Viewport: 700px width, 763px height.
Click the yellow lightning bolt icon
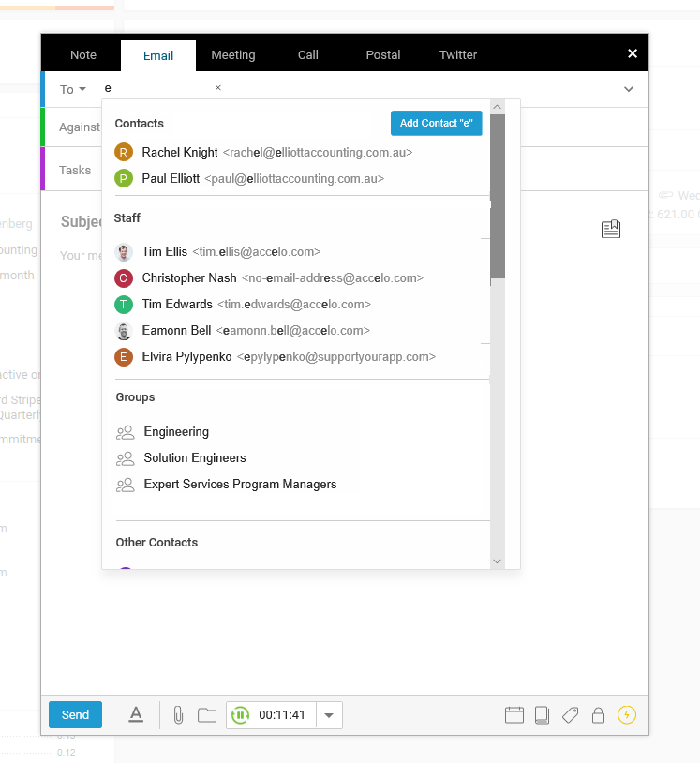pyautogui.click(x=627, y=715)
